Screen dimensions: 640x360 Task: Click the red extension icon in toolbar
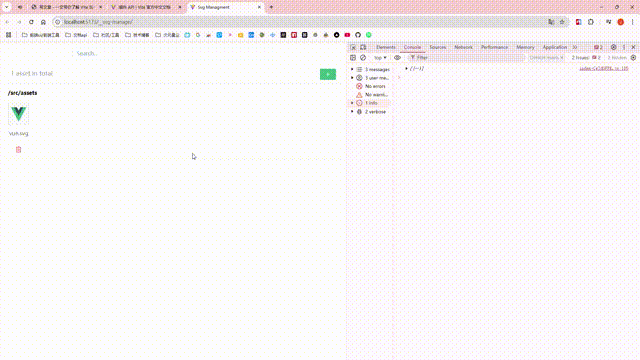click(578, 22)
